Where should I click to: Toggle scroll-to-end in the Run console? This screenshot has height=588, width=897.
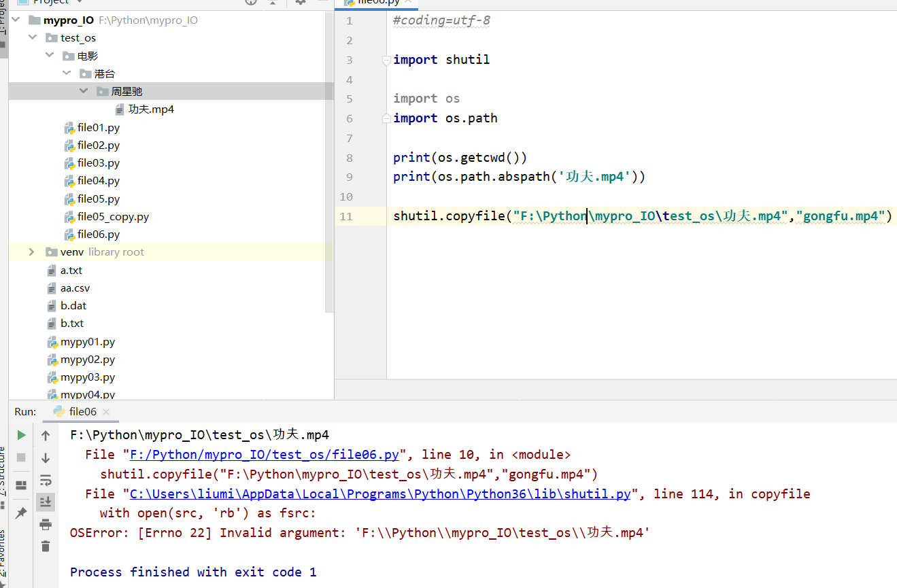(x=46, y=502)
